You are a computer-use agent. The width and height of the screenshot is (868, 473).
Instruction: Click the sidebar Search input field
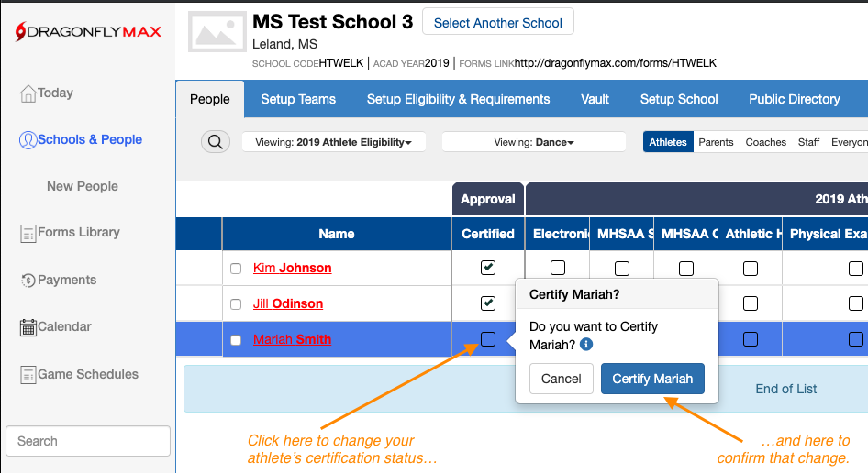point(88,441)
